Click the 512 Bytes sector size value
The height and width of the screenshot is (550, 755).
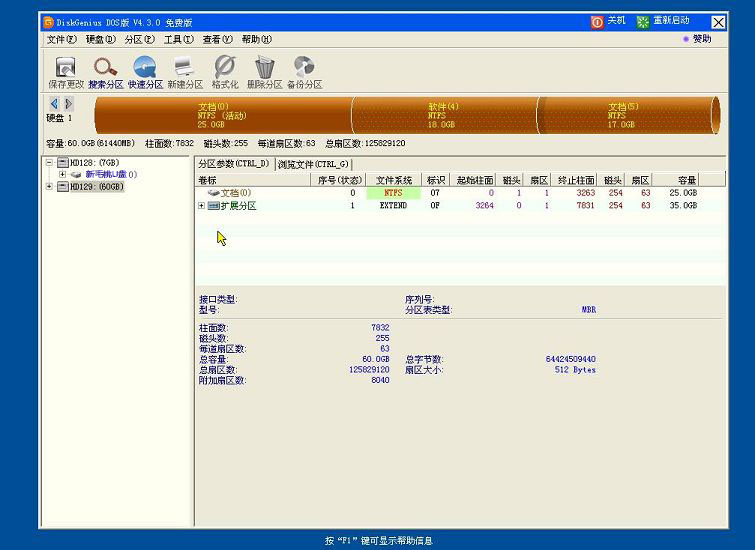(575, 370)
